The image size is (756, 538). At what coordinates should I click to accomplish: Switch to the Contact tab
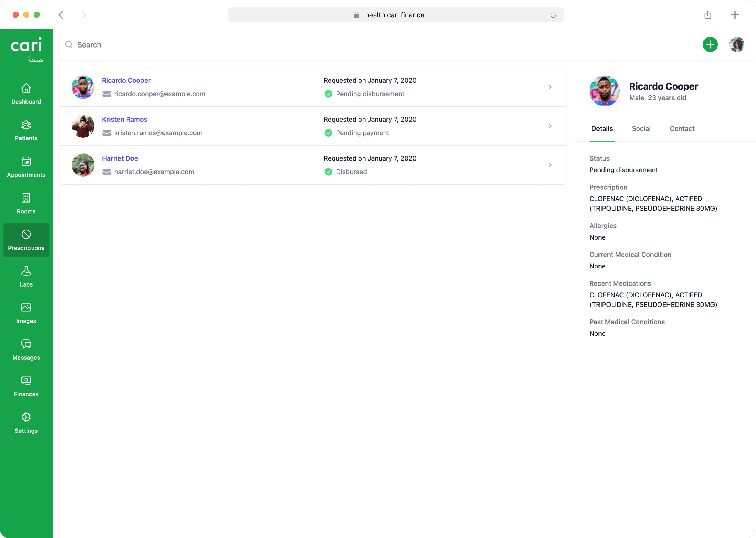click(x=682, y=128)
